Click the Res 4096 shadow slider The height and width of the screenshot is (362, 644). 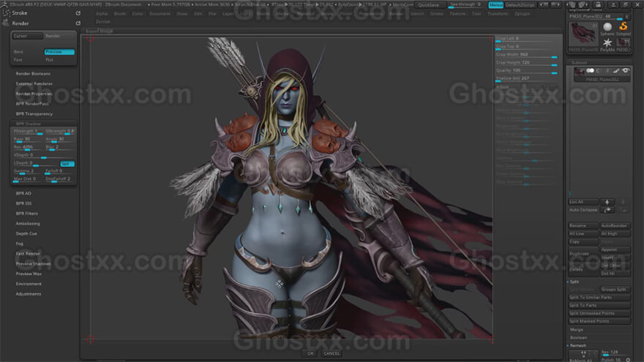coord(27,147)
